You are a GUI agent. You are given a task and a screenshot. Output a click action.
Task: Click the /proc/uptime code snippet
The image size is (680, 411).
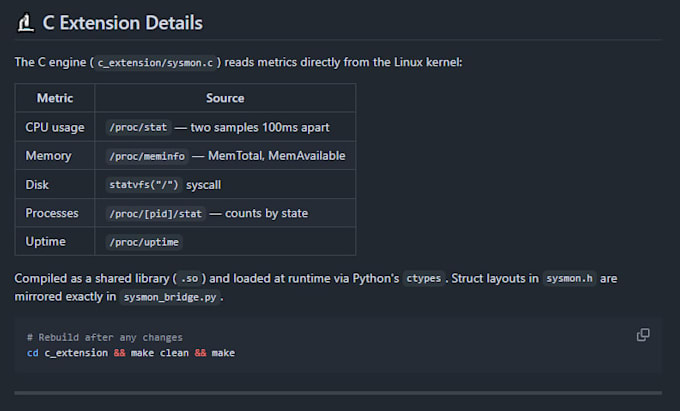tap(144, 242)
